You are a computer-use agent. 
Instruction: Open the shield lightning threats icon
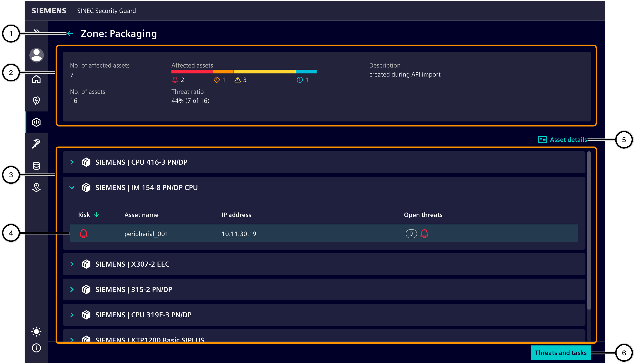(x=36, y=101)
